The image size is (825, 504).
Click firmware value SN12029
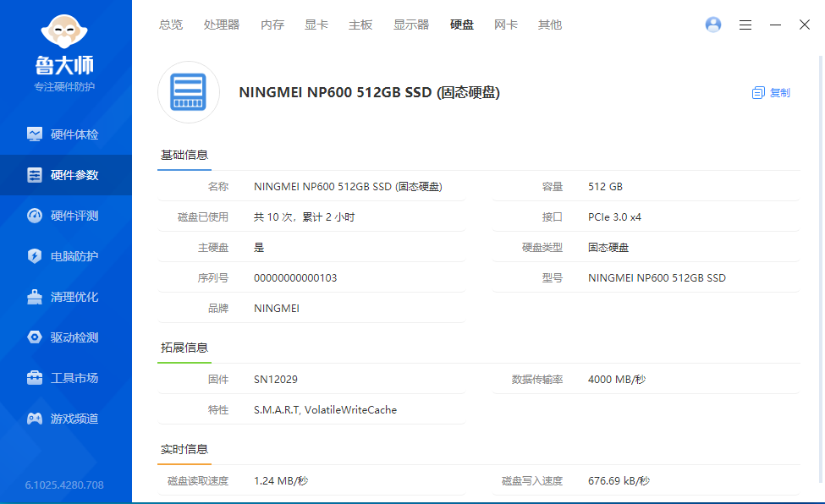[276, 380]
